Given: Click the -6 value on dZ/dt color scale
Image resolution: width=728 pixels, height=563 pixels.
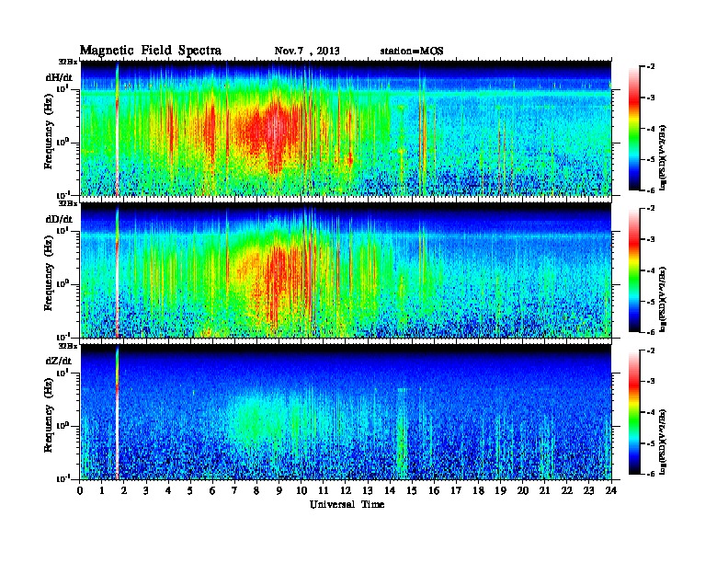Looking at the screenshot, I should (651, 474).
